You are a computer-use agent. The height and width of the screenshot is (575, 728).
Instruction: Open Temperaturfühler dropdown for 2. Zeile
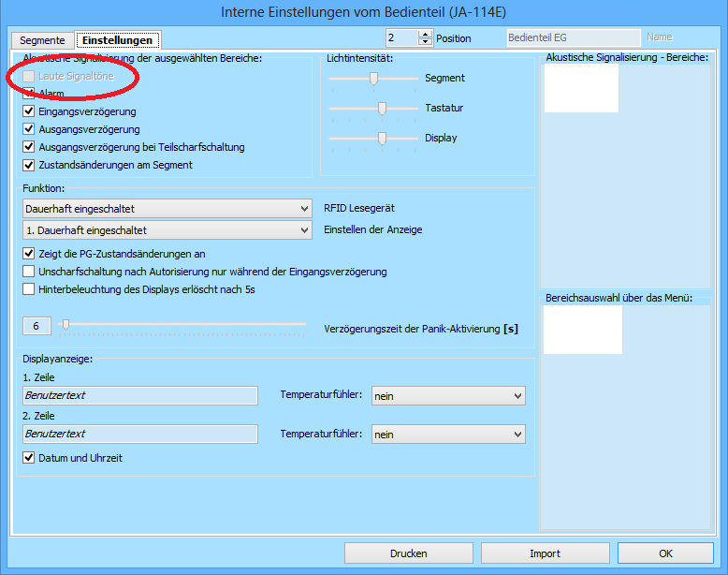pos(448,435)
